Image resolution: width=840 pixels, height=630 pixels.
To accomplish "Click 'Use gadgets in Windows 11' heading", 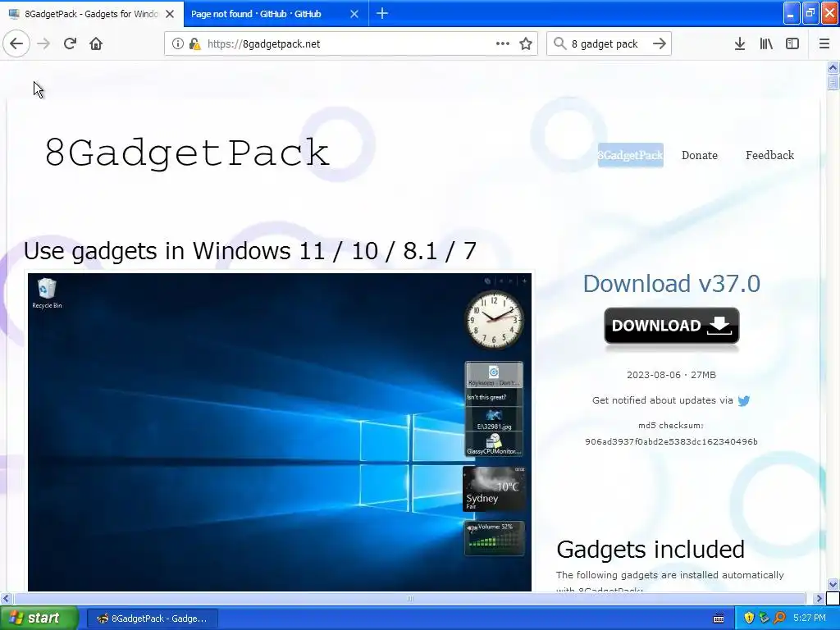I will pos(250,251).
